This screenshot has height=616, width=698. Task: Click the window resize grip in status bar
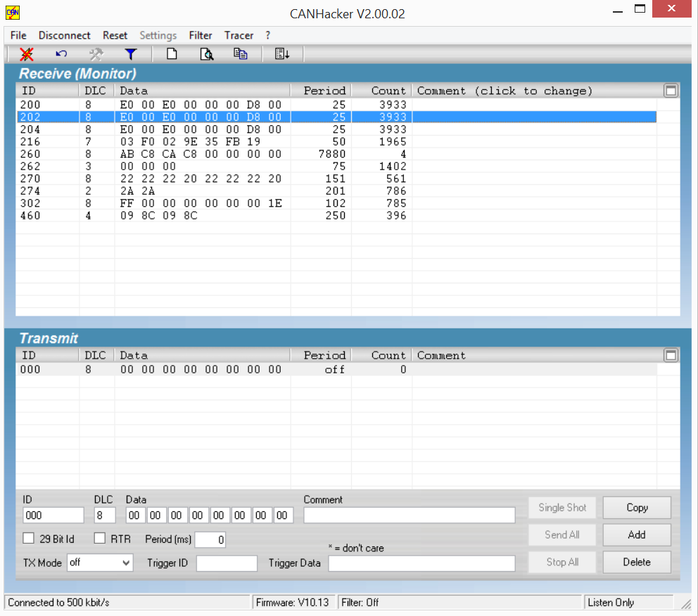click(x=685, y=603)
